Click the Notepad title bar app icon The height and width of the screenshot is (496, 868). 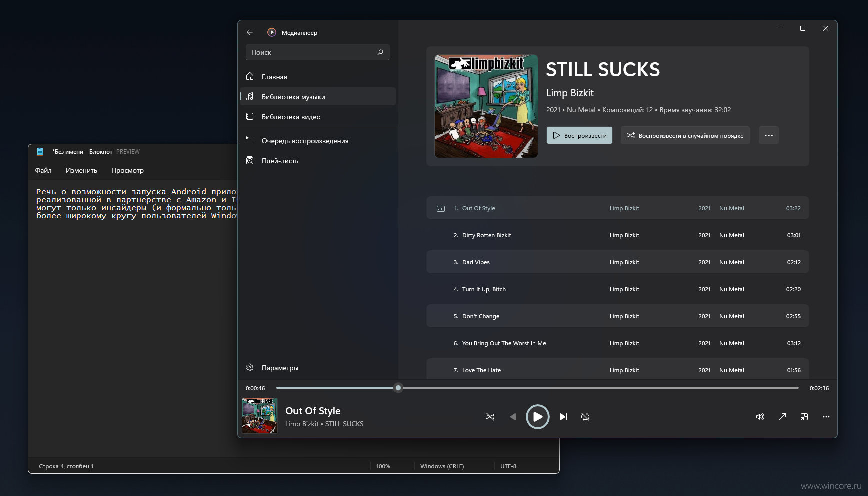point(40,152)
